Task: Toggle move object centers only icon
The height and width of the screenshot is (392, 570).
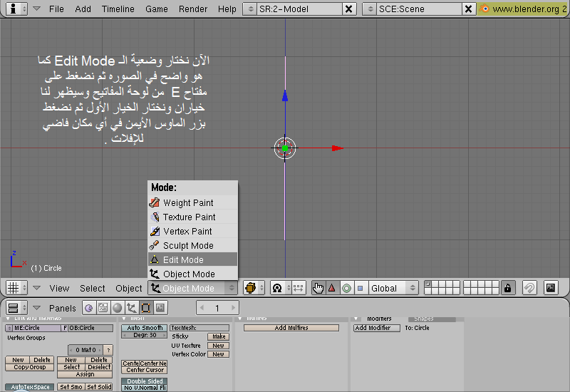Action: click(x=298, y=288)
